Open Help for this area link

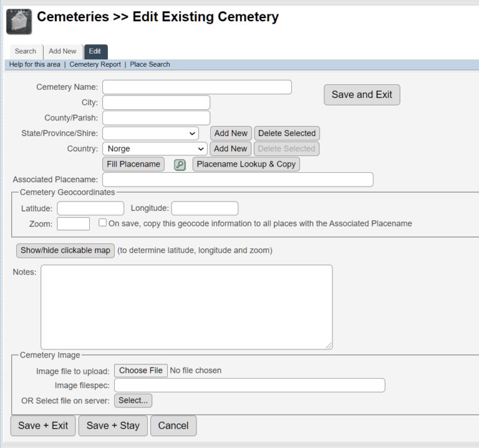(35, 64)
